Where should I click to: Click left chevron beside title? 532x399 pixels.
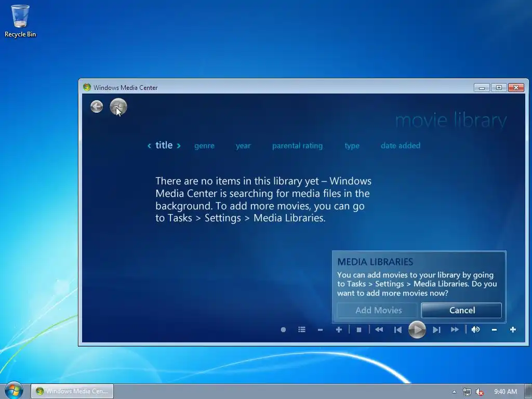149,146
